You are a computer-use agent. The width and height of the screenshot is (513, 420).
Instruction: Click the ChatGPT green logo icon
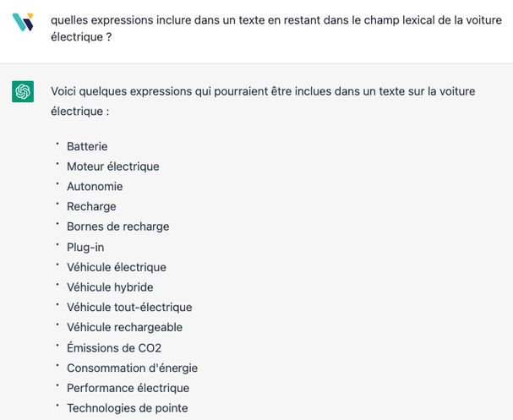click(23, 91)
